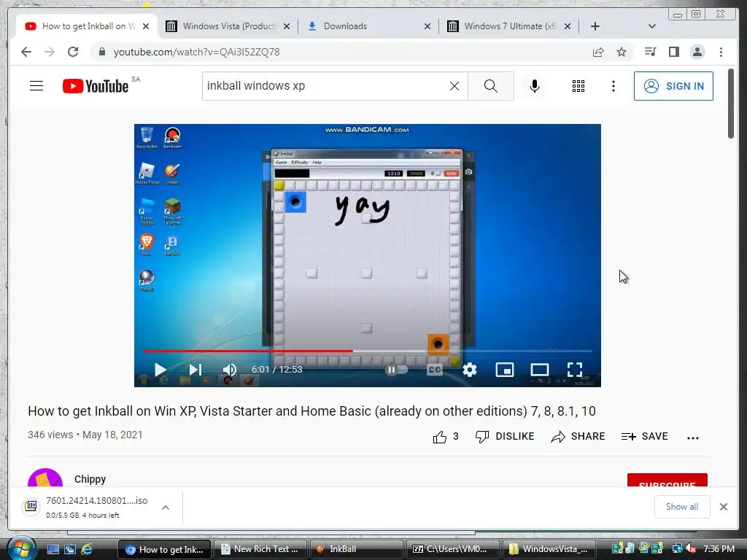The height and width of the screenshot is (560, 747).
Task: Enable miniplayer mode
Action: pyautogui.click(x=505, y=370)
